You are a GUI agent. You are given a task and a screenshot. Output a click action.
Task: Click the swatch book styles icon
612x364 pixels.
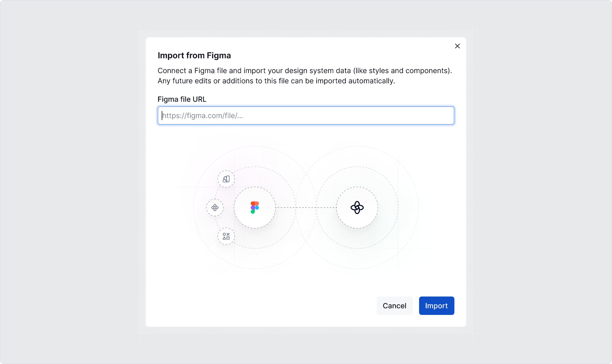point(226,179)
